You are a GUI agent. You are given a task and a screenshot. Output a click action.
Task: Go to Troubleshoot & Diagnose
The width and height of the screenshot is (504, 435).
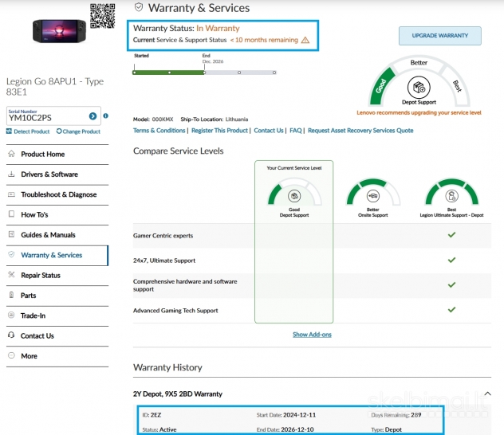pos(58,194)
